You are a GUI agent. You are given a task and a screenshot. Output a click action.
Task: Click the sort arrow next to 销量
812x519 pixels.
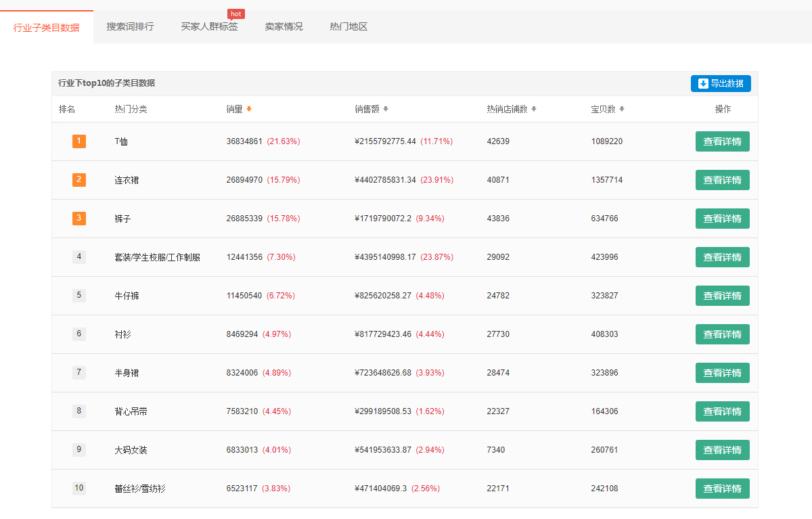coord(249,109)
